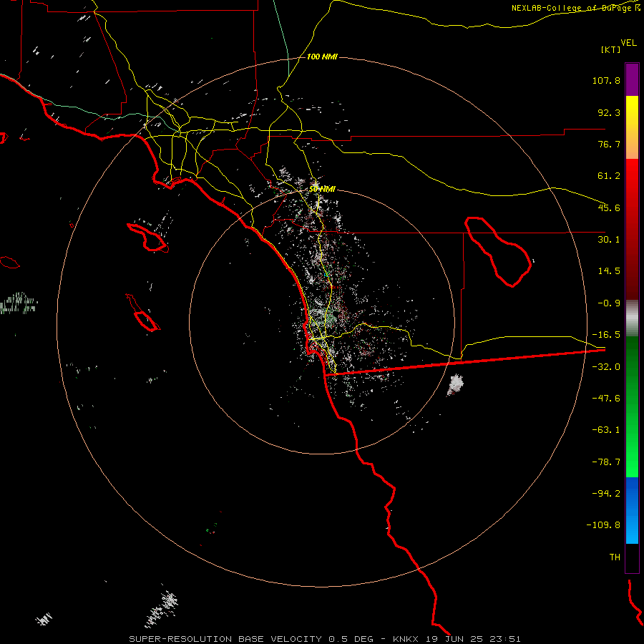This screenshot has width=644, height=644.
Task: Pick the blue segment of the velocity scale
Action: pos(632,510)
